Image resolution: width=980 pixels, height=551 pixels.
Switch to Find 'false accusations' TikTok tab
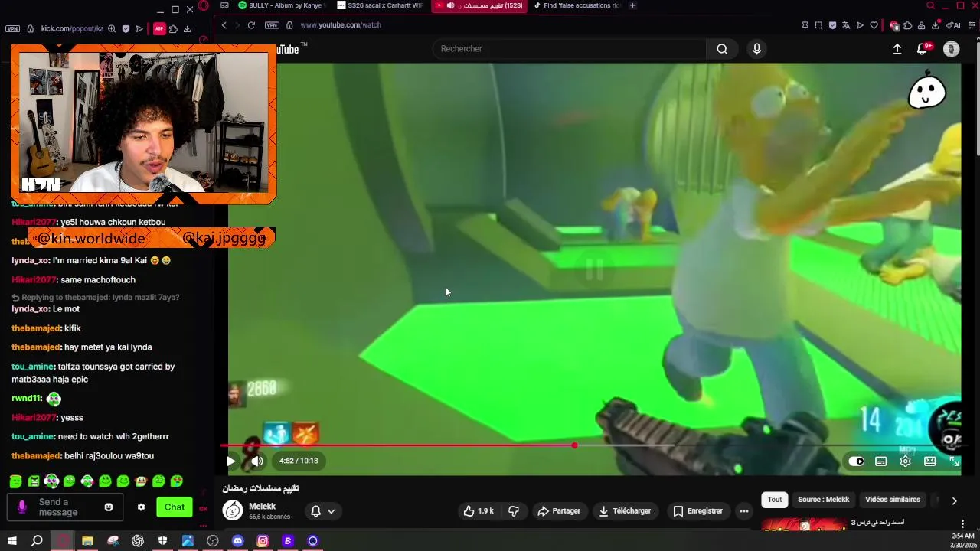coord(577,5)
